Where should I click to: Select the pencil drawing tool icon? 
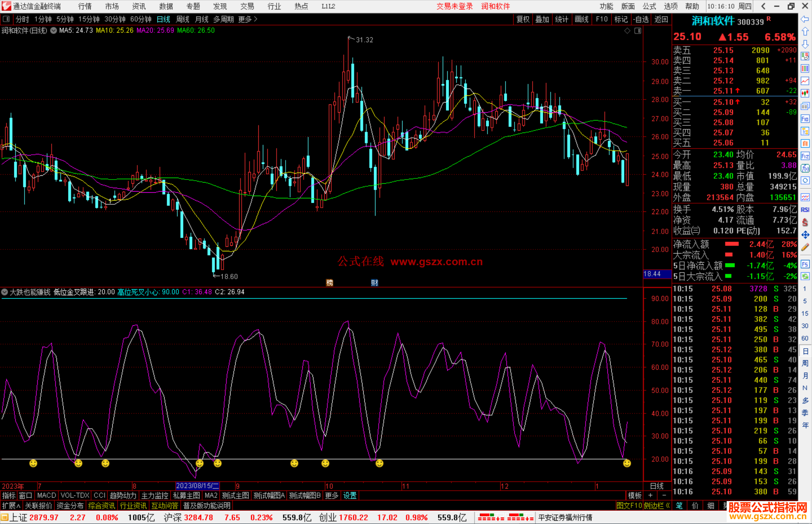(x=805, y=247)
